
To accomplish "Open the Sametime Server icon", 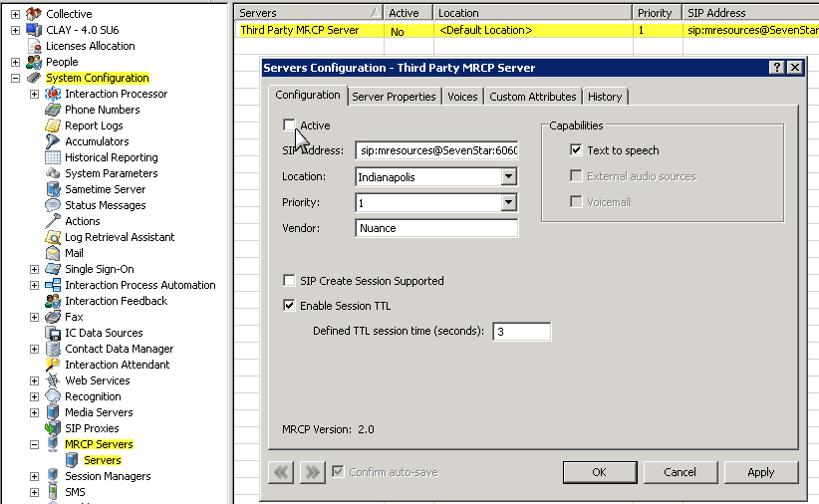I will [53, 189].
